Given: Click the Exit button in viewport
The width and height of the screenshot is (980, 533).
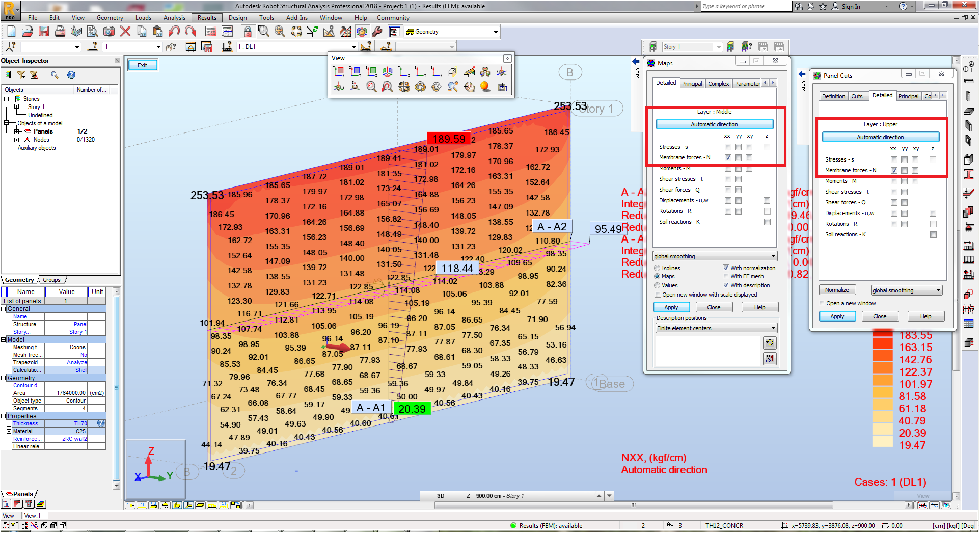Looking at the screenshot, I should click(142, 65).
